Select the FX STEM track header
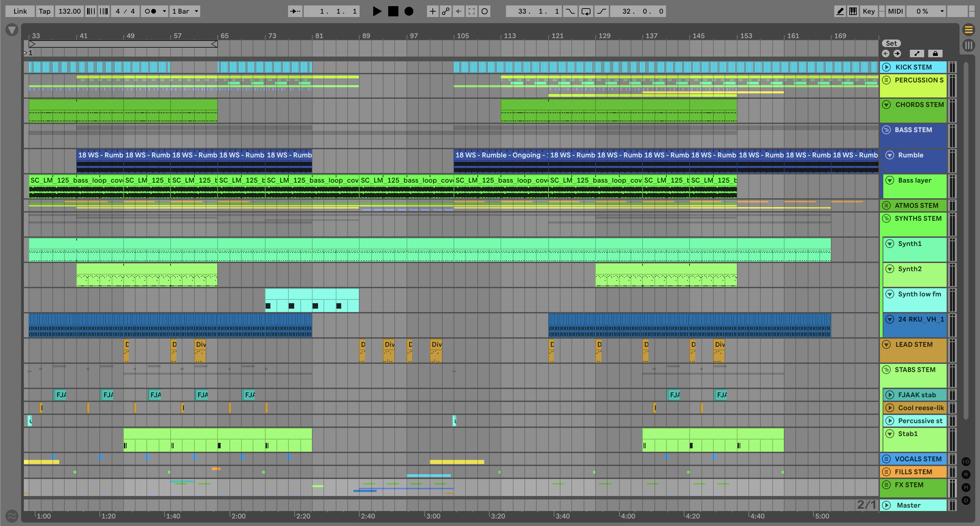This screenshot has height=526, width=980. 913,488
